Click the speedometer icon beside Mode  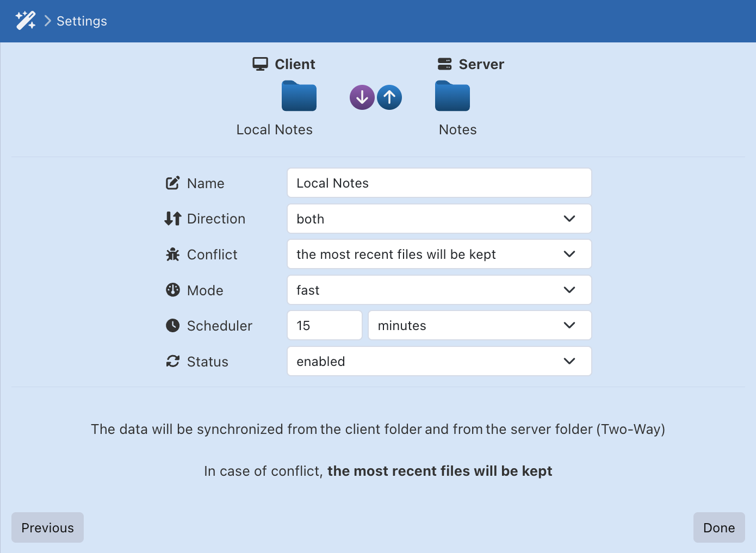point(172,290)
